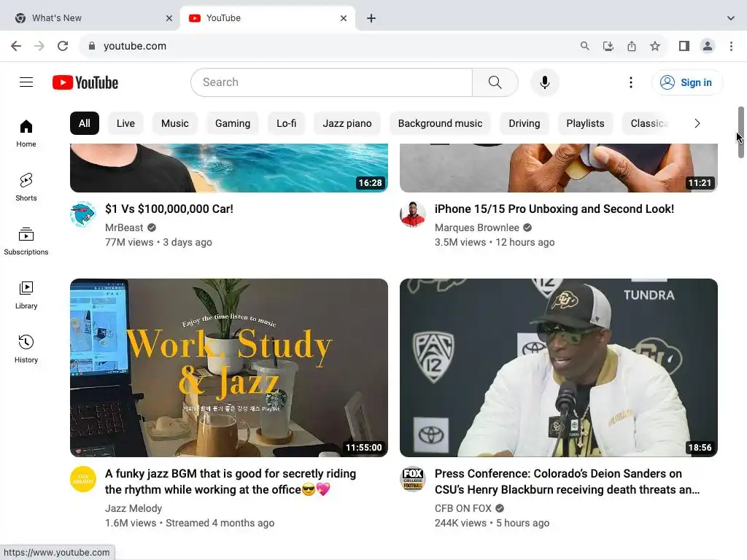Image resolution: width=747 pixels, height=560 pixels.
Task: Open the Work Study & Jazz thumbnail
Action: point(228,367)
